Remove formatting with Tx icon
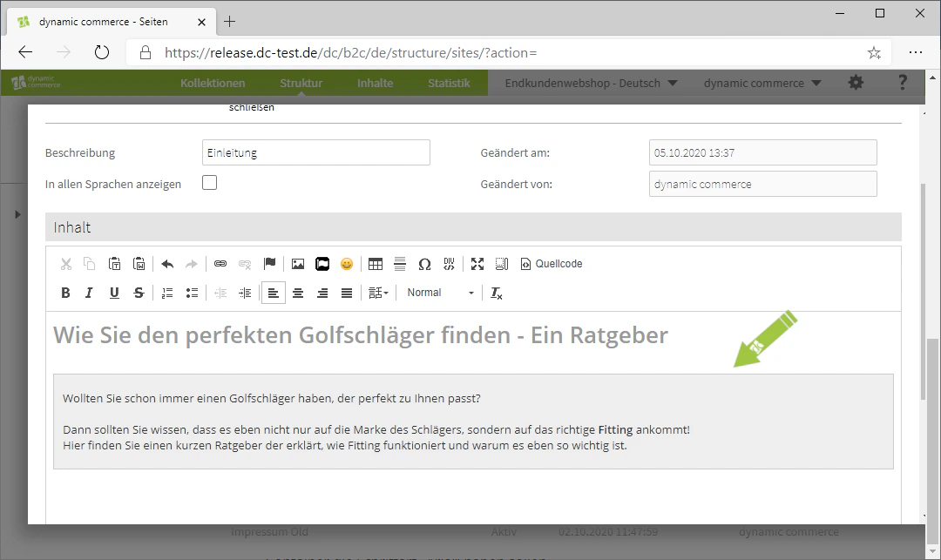Image resolution: width=941 pixels, height=560 pixels. [x=497, y=293]
